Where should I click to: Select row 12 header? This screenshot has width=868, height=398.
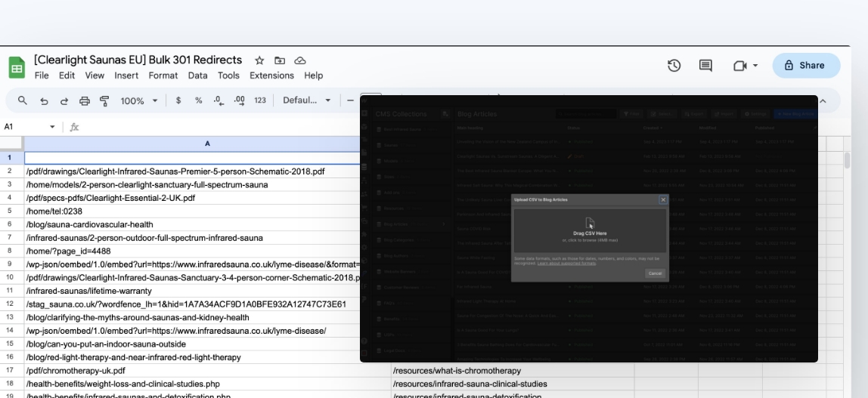(x=9, y=304)
